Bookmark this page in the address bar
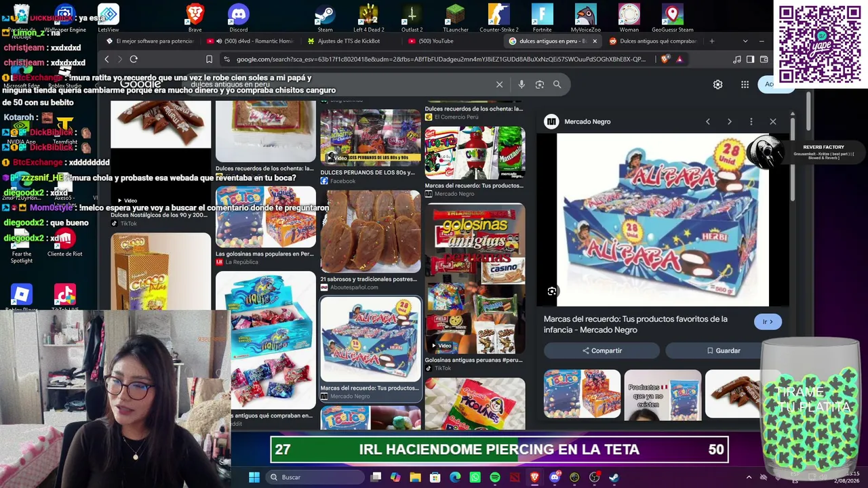The image size is (868, 488). 209,60
